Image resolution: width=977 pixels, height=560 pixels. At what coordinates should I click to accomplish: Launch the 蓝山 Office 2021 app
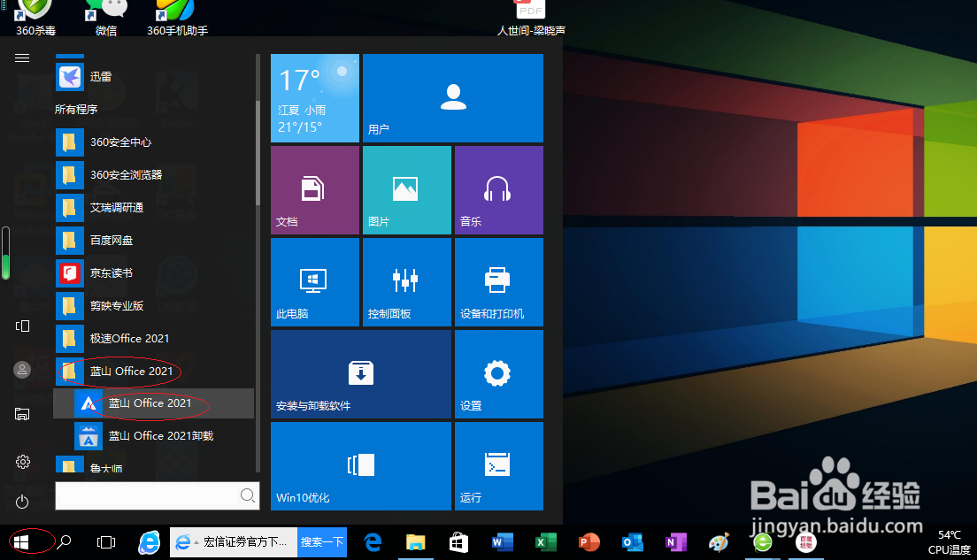point(154,403)
